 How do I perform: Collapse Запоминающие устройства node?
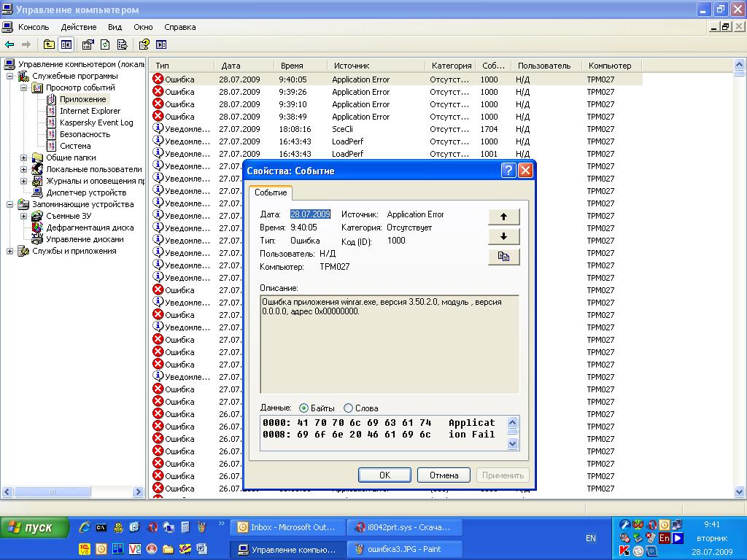click(x=9, y=204)
